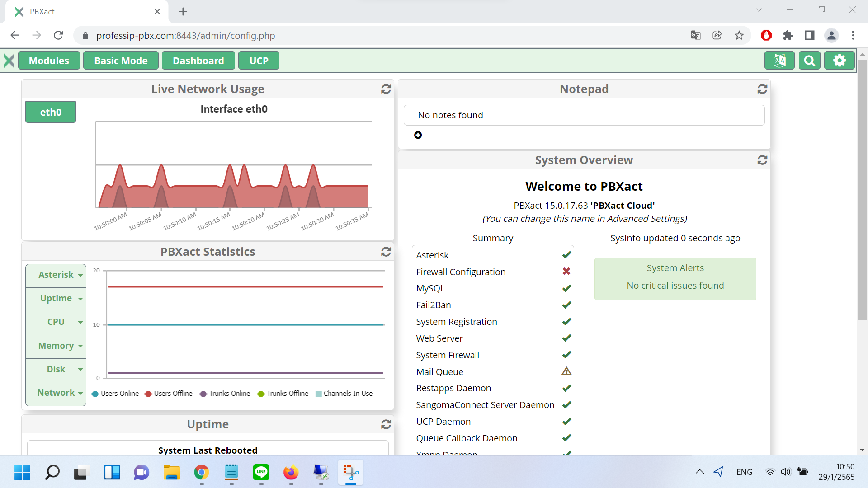Bookmark this page with the star icon
This screenshot has width=868, height=488.
tap(739, 35)
